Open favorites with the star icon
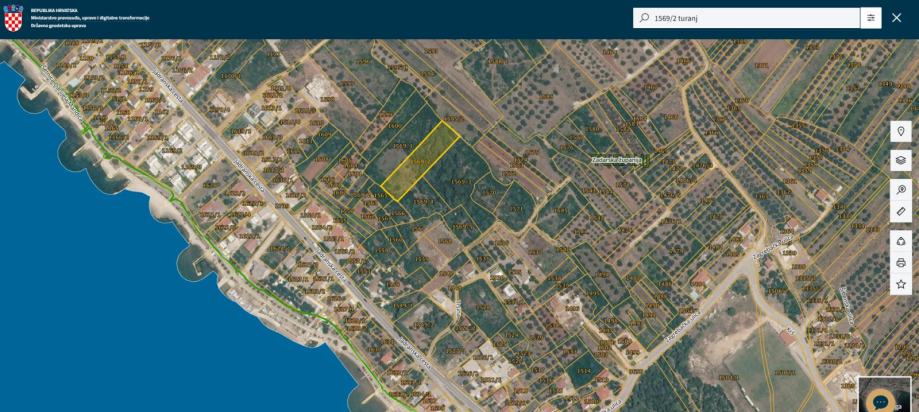The image size is (919, 412). 901,284
